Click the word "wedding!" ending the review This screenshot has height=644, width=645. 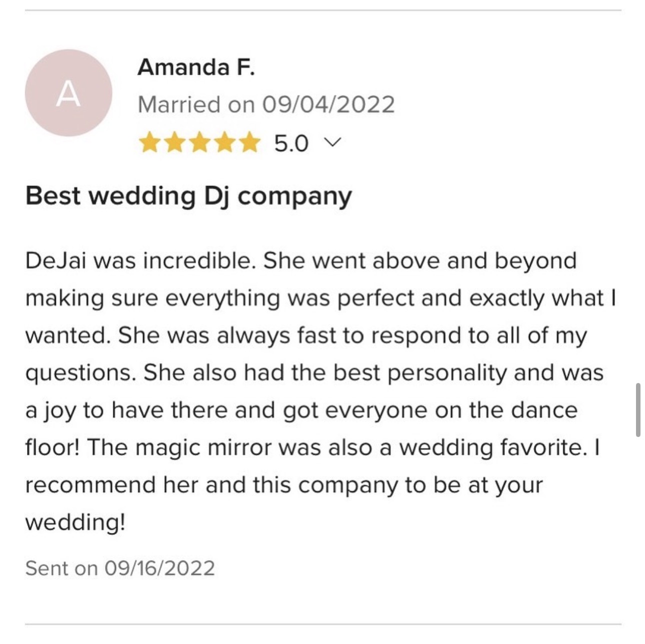click(x=75, y=522)
